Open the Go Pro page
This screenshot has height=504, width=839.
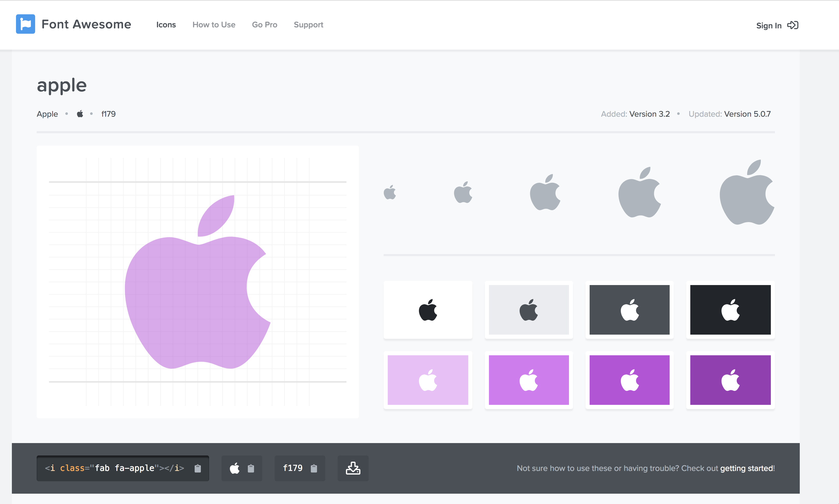[265, 25]
